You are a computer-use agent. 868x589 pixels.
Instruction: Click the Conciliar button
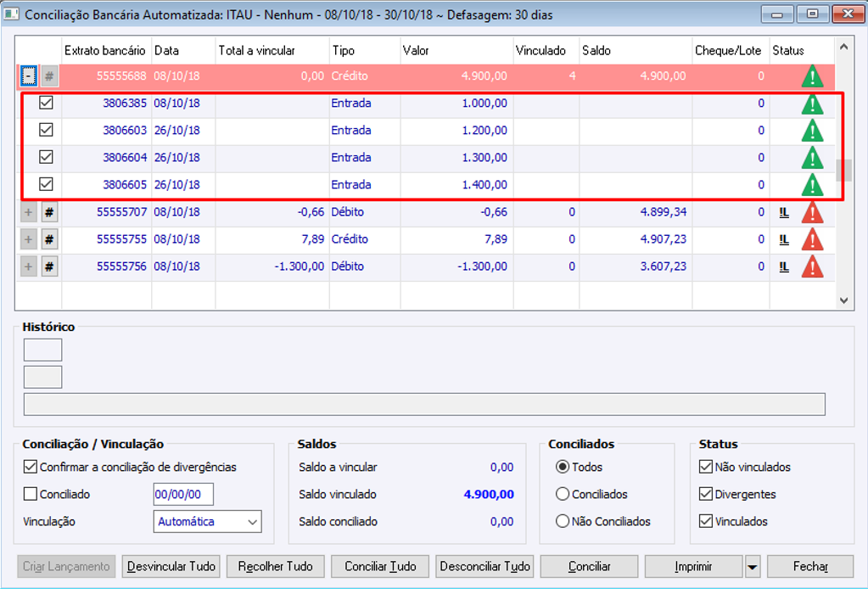point(589,567)
